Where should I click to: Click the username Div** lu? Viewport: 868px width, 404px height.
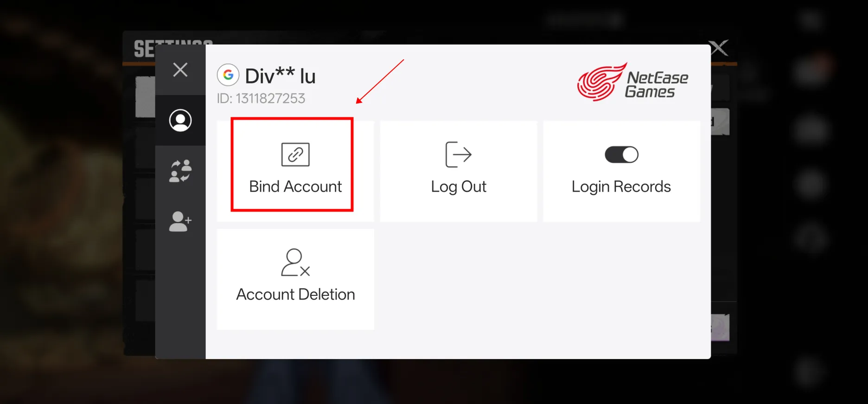click(281, 76)
